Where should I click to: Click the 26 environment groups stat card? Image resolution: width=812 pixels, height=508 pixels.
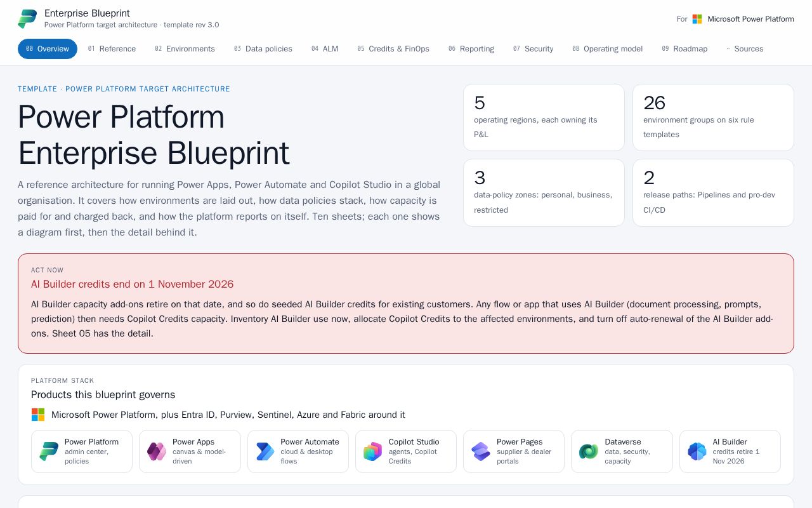[x=713, y=117]
